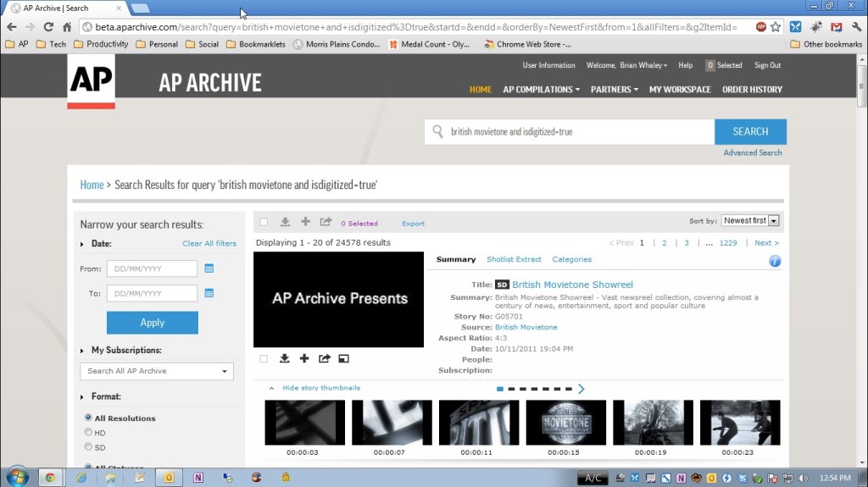
Task: Check the select-all box in results toolbar
Action: coord(264,223)
